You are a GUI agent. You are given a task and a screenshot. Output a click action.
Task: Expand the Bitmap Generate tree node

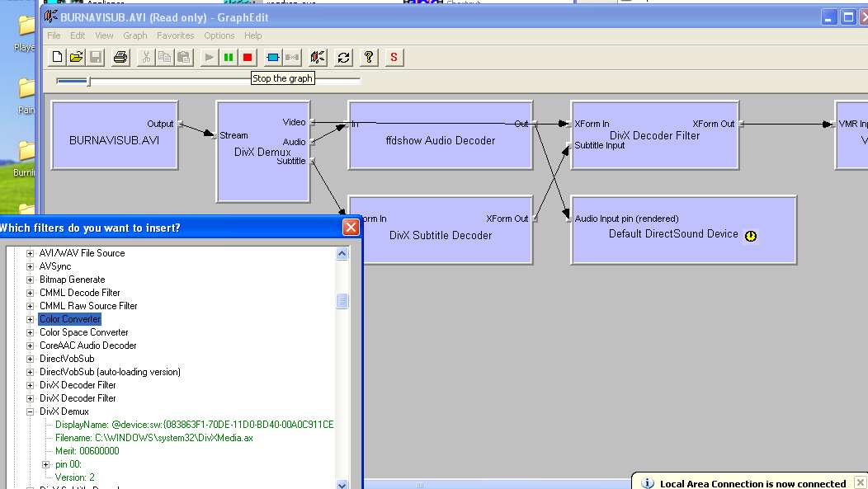[31, 280]
